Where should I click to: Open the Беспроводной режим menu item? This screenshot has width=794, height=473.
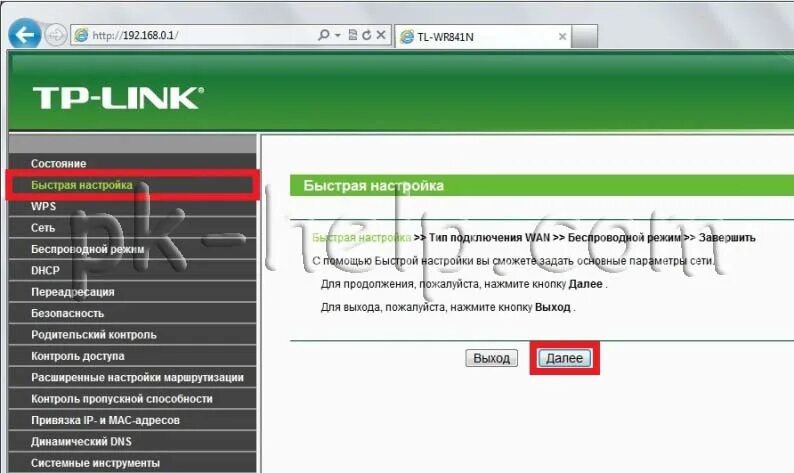click(x=133, y=249)
